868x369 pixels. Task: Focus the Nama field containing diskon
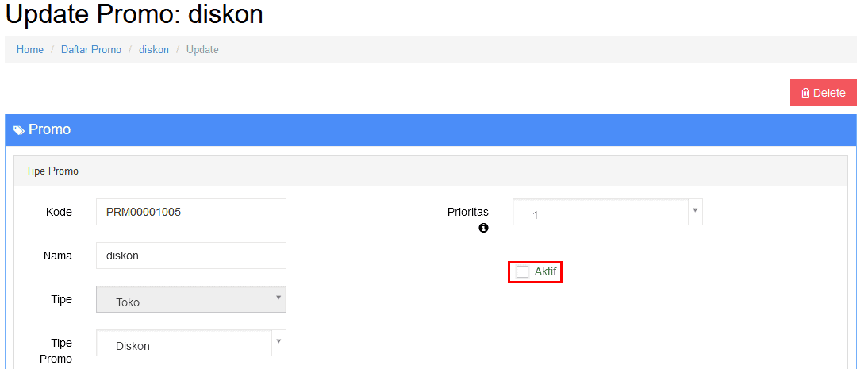pyautogui.click(x=191, y=256)
